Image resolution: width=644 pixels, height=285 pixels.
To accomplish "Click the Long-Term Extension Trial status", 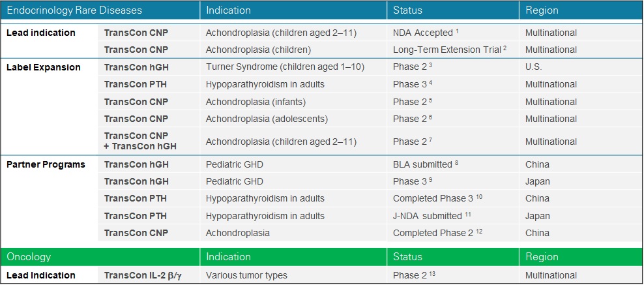I will [x=450, y=50].
